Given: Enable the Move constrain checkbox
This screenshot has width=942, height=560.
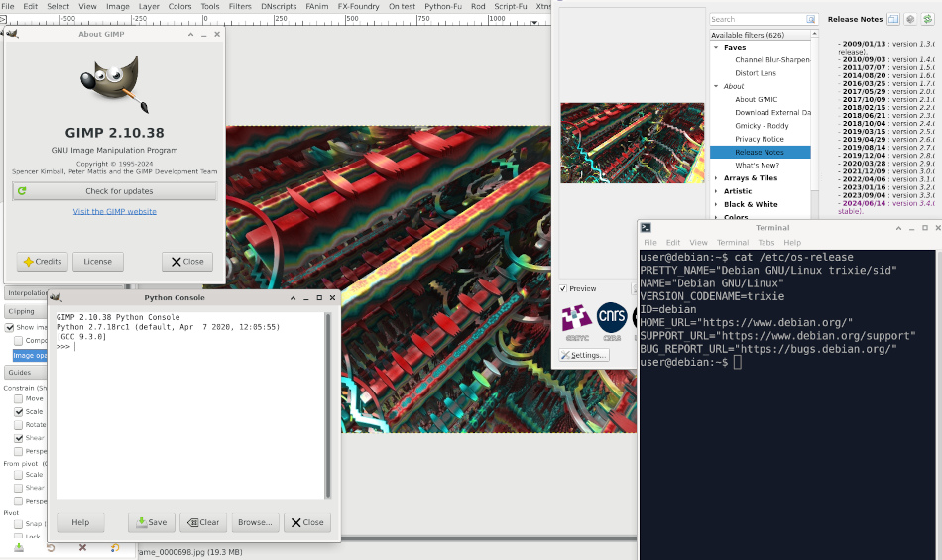Looking at the screenshot, I should pos(19,398).
